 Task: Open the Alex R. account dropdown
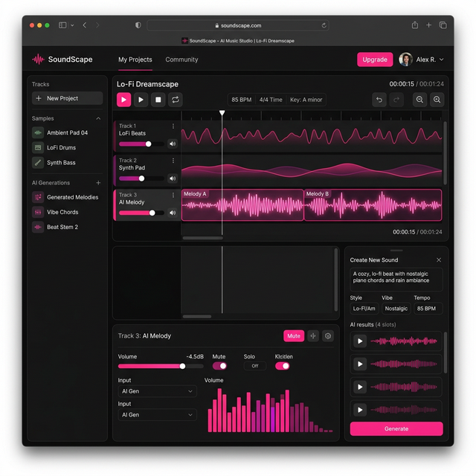[422, 59]
